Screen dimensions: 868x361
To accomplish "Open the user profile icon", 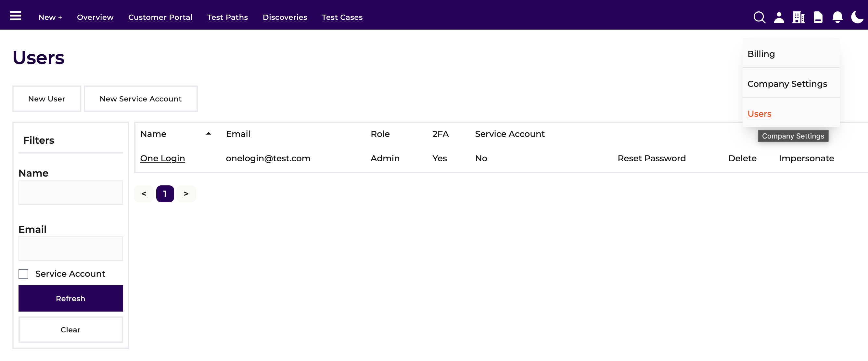I will [779, 17].
